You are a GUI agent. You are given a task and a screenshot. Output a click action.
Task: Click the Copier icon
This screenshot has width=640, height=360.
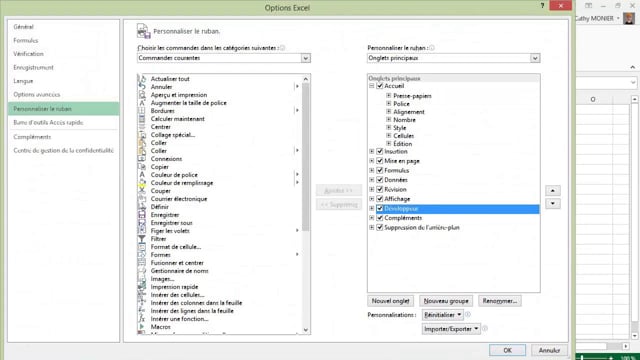(142, 167)
